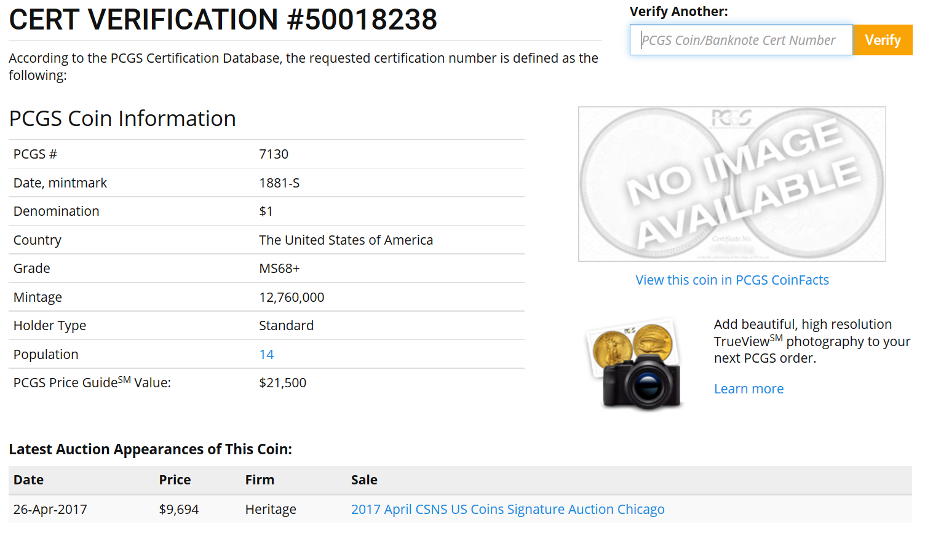Click the $9,694 auction price cell
The height and width of the screenshot is (560, 933).
click(x=178, y=509)
